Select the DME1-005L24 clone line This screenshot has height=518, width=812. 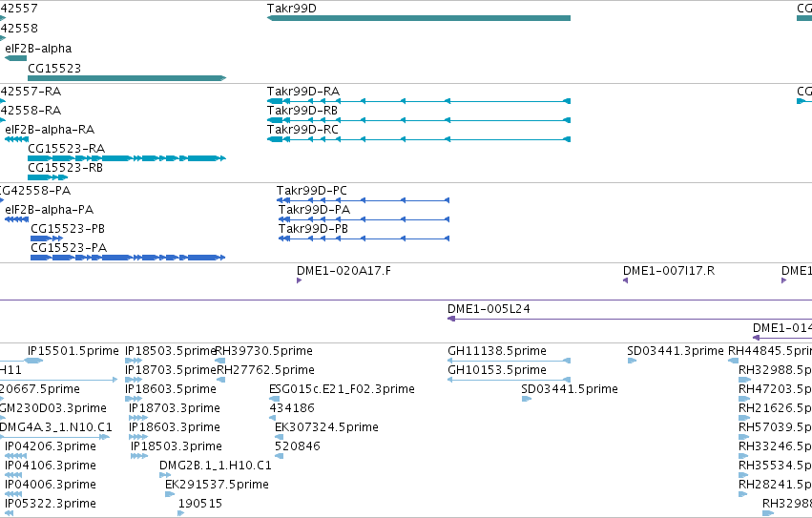pyautogui.click(x=630, y=319)
